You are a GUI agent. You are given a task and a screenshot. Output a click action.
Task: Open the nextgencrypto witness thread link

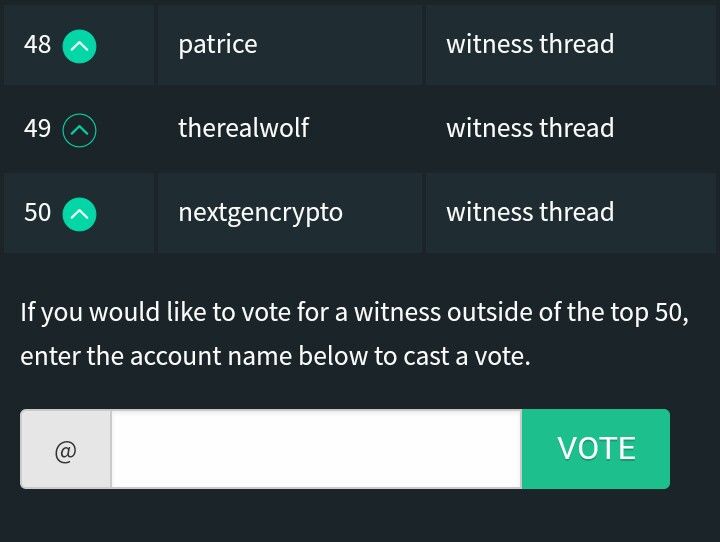pos(530,213)
